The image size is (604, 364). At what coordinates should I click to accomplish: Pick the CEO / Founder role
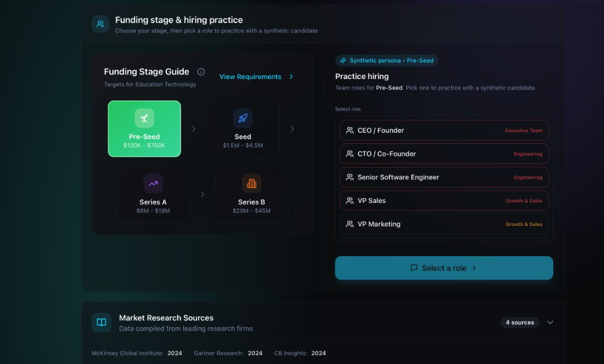[444, 130]
